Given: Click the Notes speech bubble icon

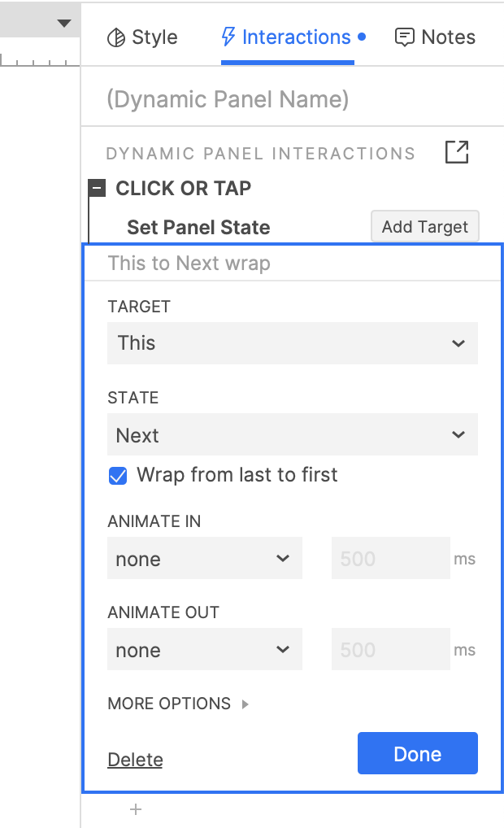Looking at the screenshot, I should point(404,37).
